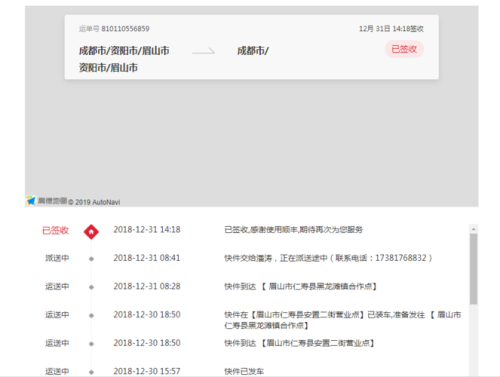Click timestamp 2018-12-31 14:18
This screenshot has width=500, height=377.
pyautogui.click(x=147, y=229)
